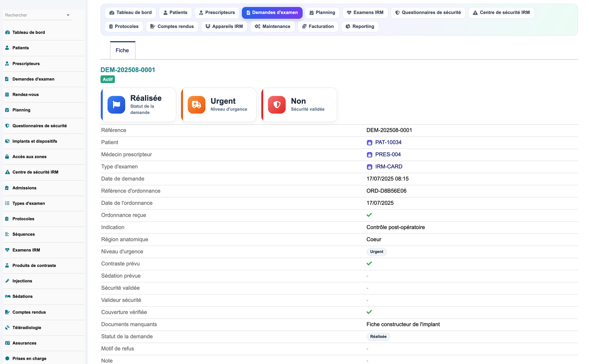This screenshot has height=364, width=589.
Task: Open exam type link IRM-CARD
Action: (x=389, y=167)
